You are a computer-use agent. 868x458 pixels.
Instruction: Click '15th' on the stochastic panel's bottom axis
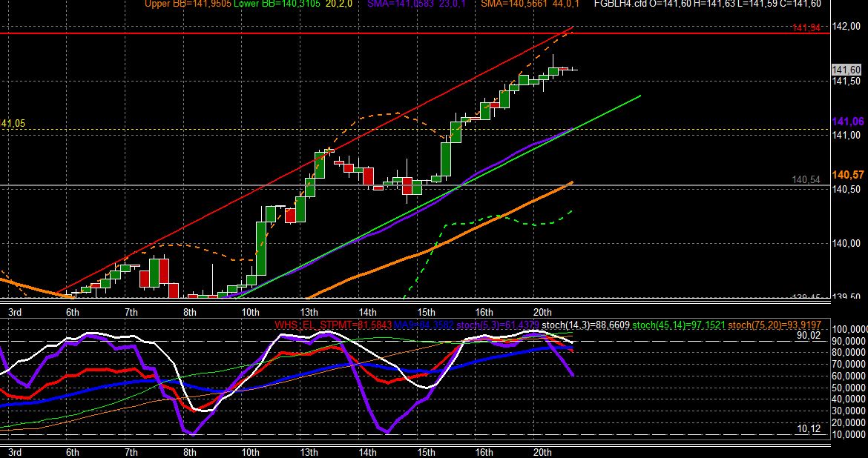tap(426, 453)
